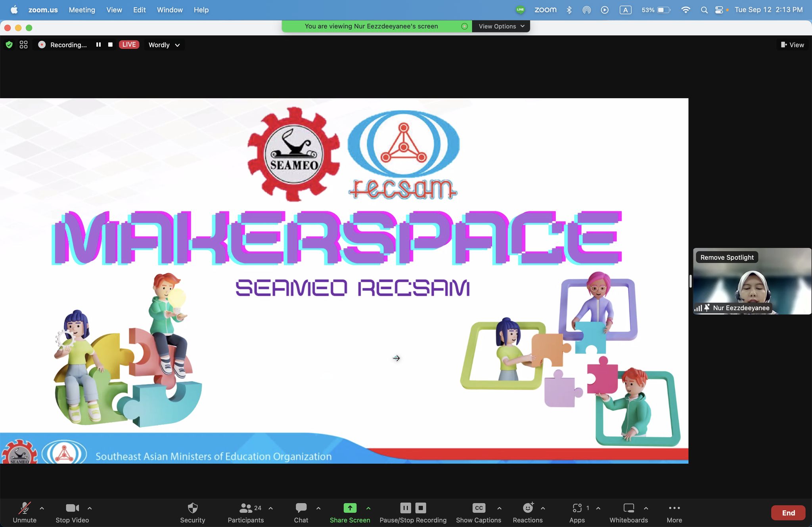This screenshot has width=812, height=527.
Task: Click the red LIVE badge
Action: pos(129,45)
